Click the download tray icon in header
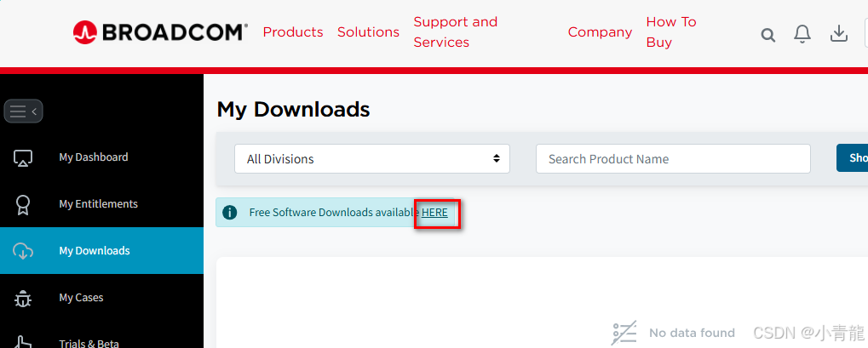 point(839,34)
